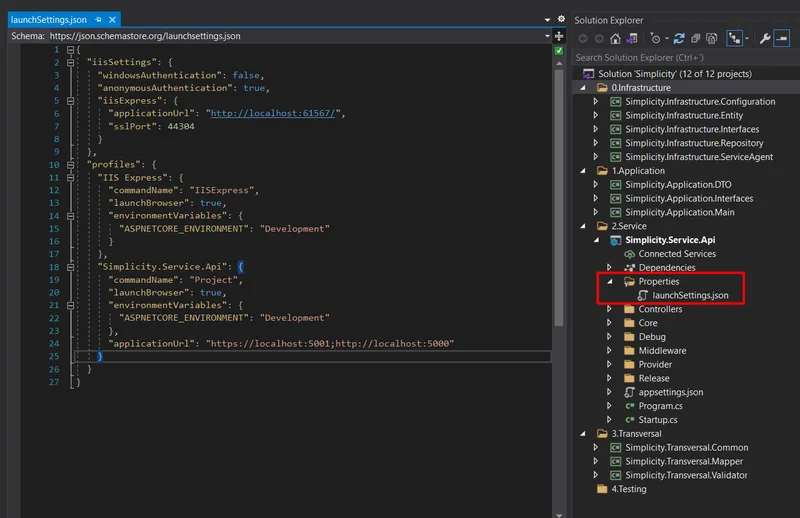Click the Simplicity.Infrastructure.Repository project icon
Image resolution: width=800 pixels, height=518 pixels.
coord(616,143)
